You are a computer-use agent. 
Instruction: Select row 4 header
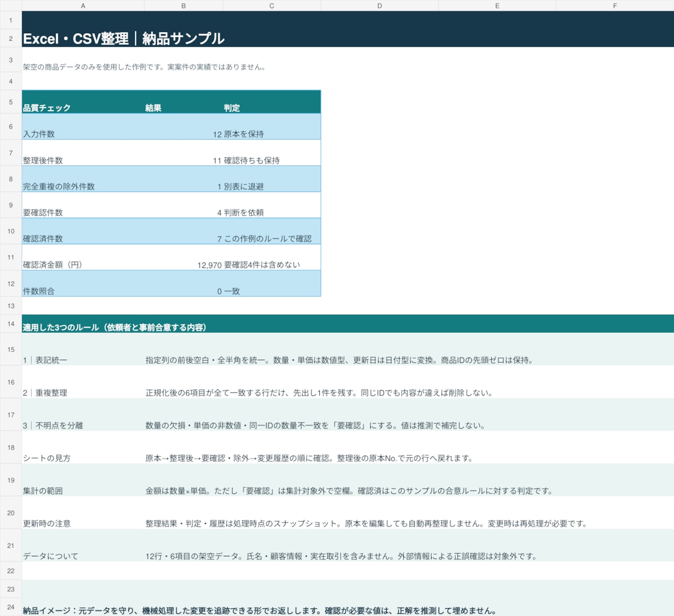coord(10,81)
